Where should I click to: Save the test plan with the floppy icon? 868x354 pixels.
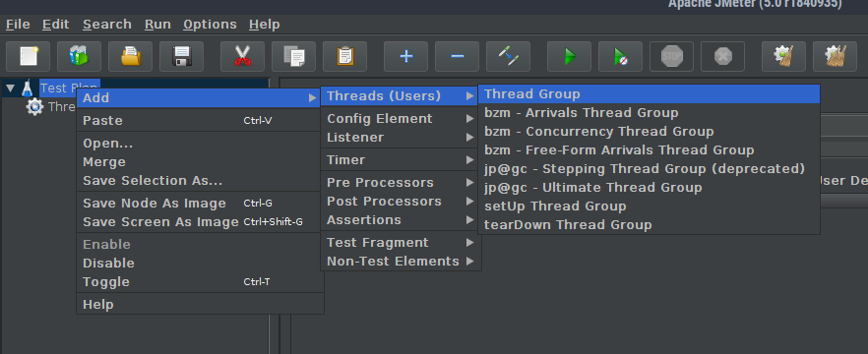[181, 56]
